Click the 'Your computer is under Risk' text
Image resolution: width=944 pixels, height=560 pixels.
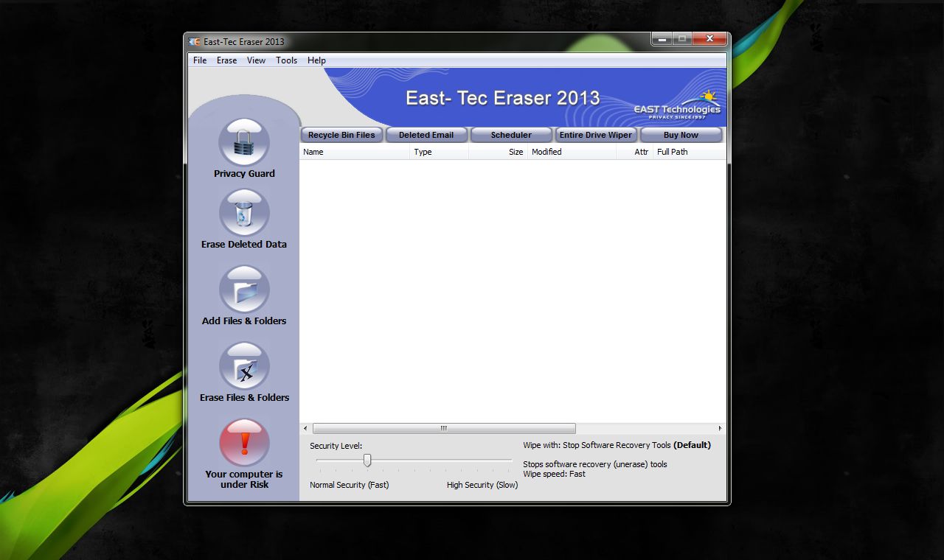244,480
